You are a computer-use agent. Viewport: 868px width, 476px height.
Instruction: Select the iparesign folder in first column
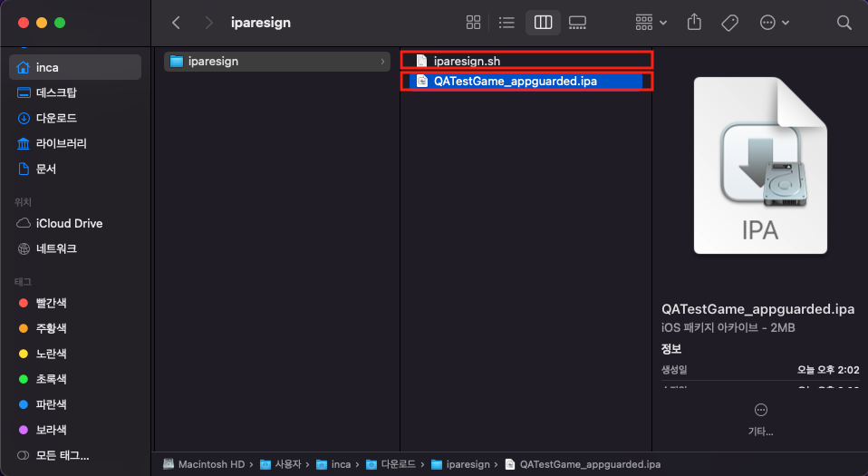point(213,62)
